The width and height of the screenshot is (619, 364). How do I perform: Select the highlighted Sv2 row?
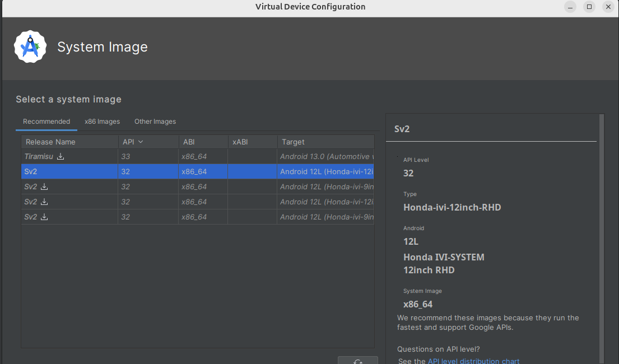pyautogui.click(x=197, y=172)
